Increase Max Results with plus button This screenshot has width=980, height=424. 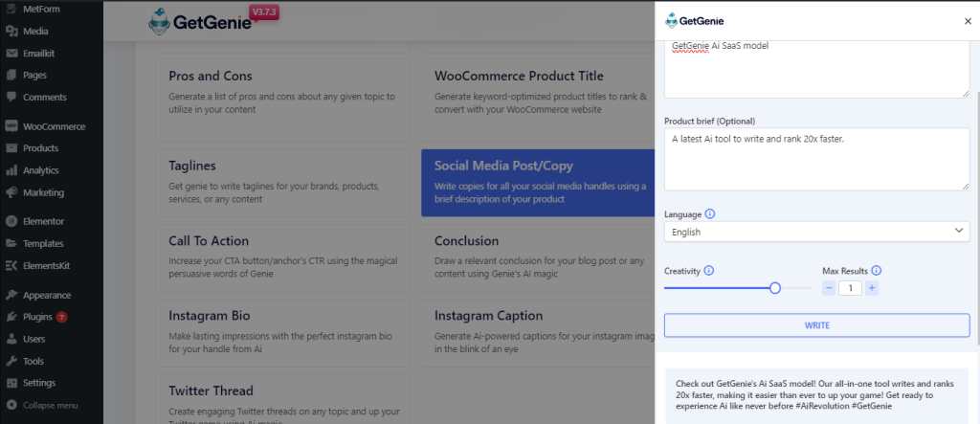click(872, 288)
